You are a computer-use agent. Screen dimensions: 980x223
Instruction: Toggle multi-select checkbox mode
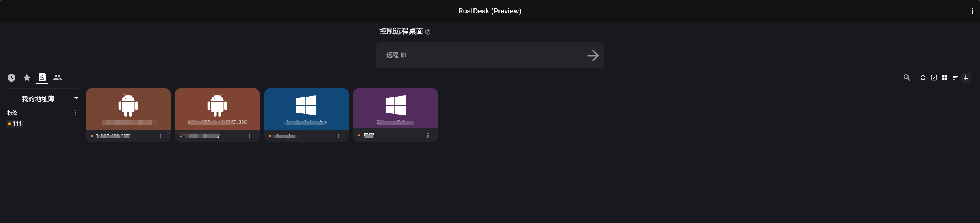pyautogui.click(x=934, y=78)
